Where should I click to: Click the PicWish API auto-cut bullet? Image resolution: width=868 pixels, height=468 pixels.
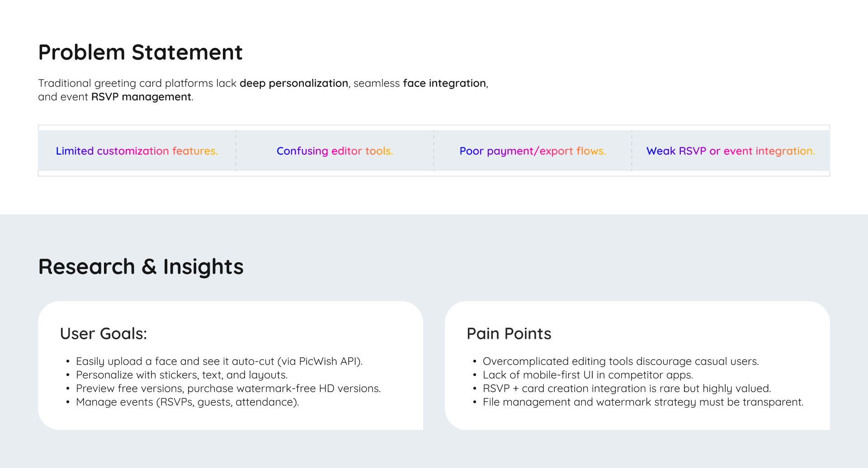pos(219,361)
